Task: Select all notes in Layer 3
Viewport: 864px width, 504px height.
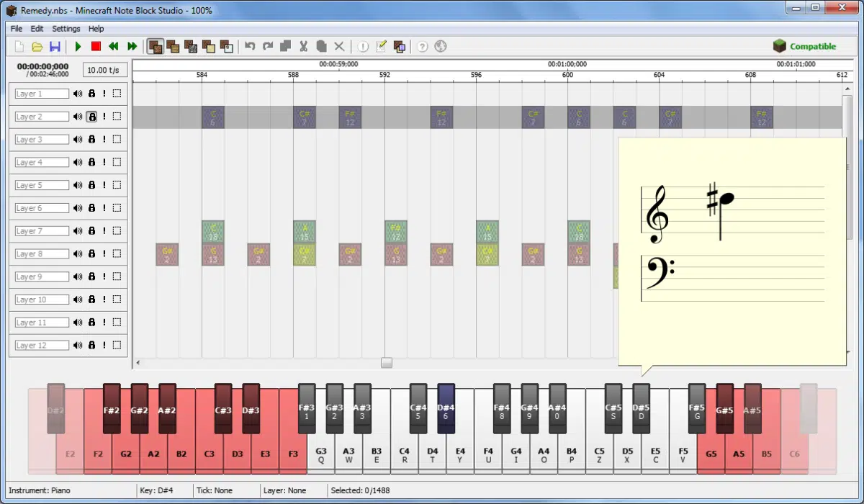Action: (117, 140)
